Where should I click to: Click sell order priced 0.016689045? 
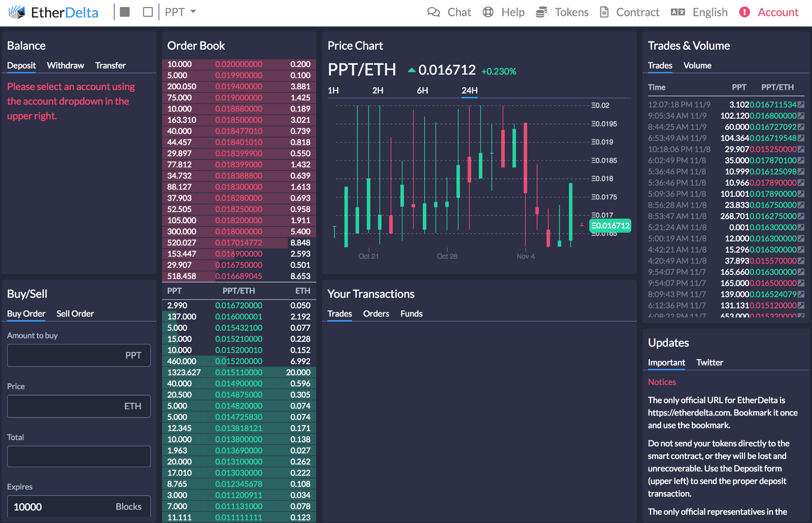[x=239, y=276]
